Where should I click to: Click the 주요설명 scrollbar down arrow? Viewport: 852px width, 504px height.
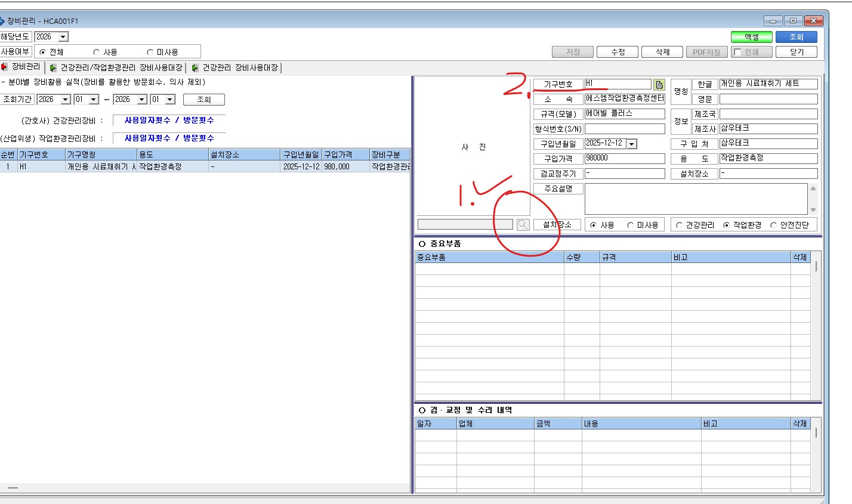click(x=813, y=210)
